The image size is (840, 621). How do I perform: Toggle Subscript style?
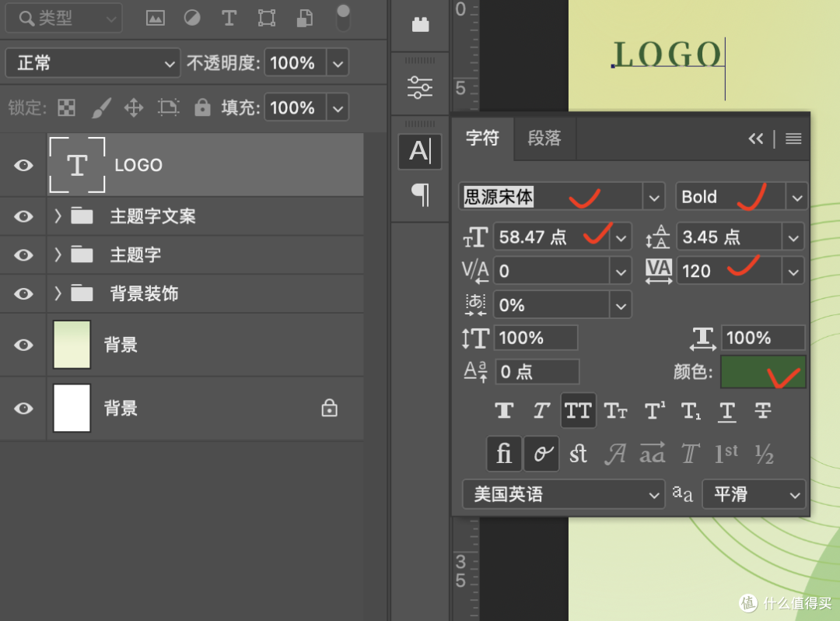click(x=691, y=411)
